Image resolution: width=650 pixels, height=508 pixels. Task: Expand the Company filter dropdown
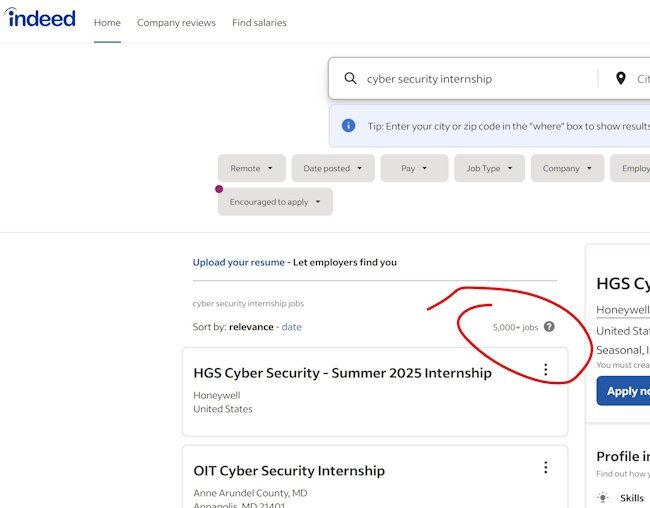pyautogui.click(x=567, y=168)
